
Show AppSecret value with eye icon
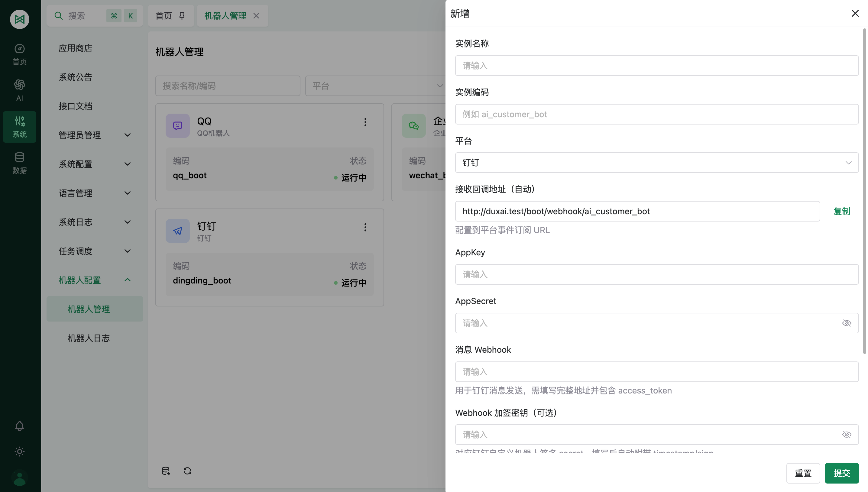(x=846, y=323)
